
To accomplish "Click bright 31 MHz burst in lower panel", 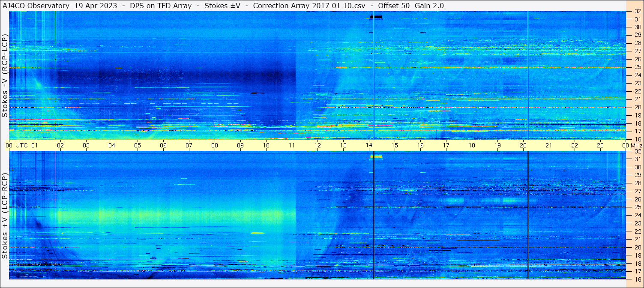I will pos(376,157).
